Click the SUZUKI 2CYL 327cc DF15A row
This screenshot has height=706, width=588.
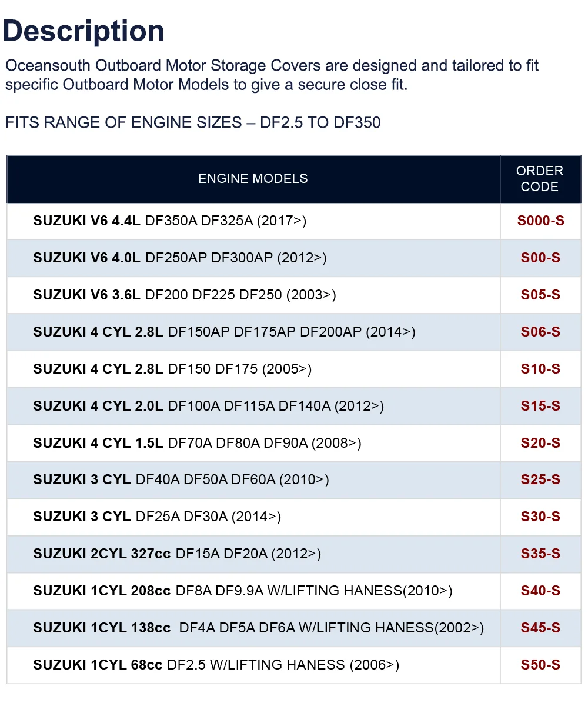click(177, 554)
